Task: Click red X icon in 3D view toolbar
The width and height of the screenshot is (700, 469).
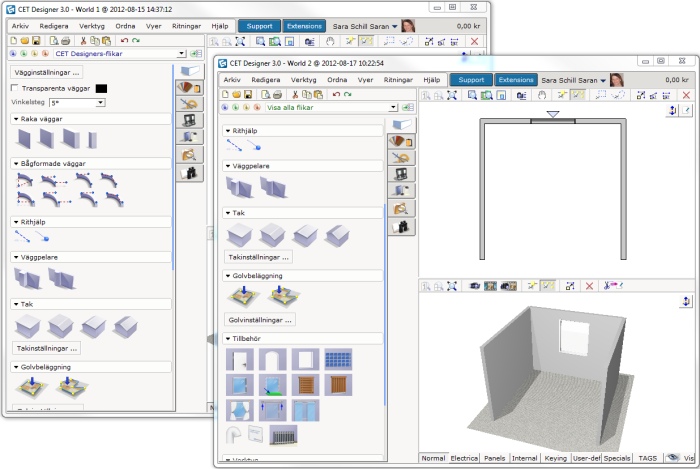Action: 589,286
